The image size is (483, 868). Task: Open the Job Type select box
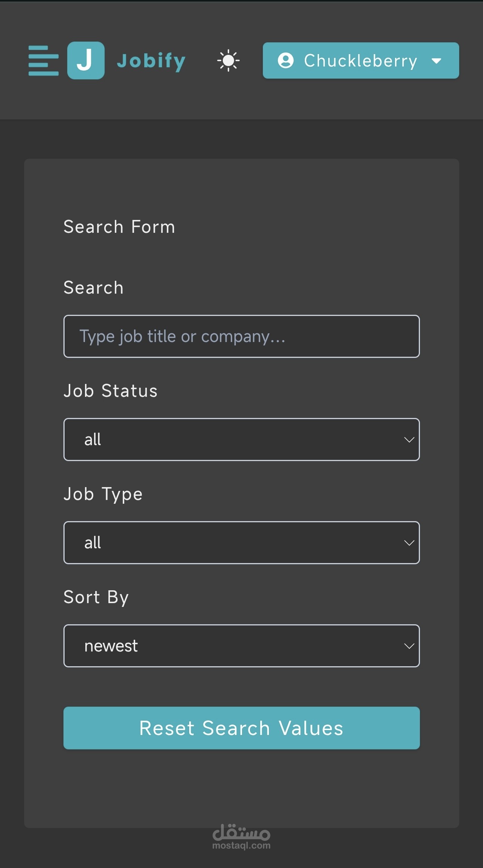pos(242,543)
